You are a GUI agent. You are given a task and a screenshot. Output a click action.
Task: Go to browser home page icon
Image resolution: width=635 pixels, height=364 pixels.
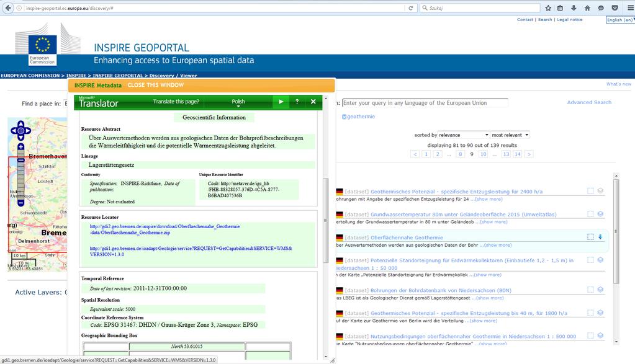[x=587, y=7]
